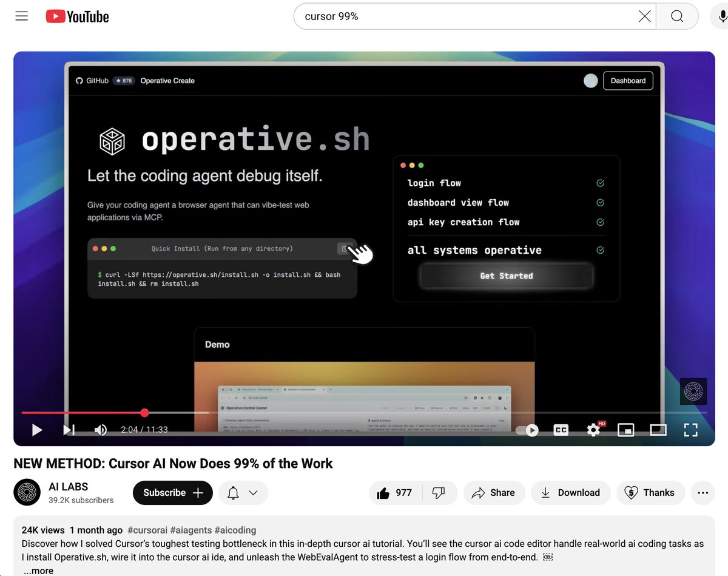
Task: Click the user avatar beside Dashboard
Action: pos(591,81)
